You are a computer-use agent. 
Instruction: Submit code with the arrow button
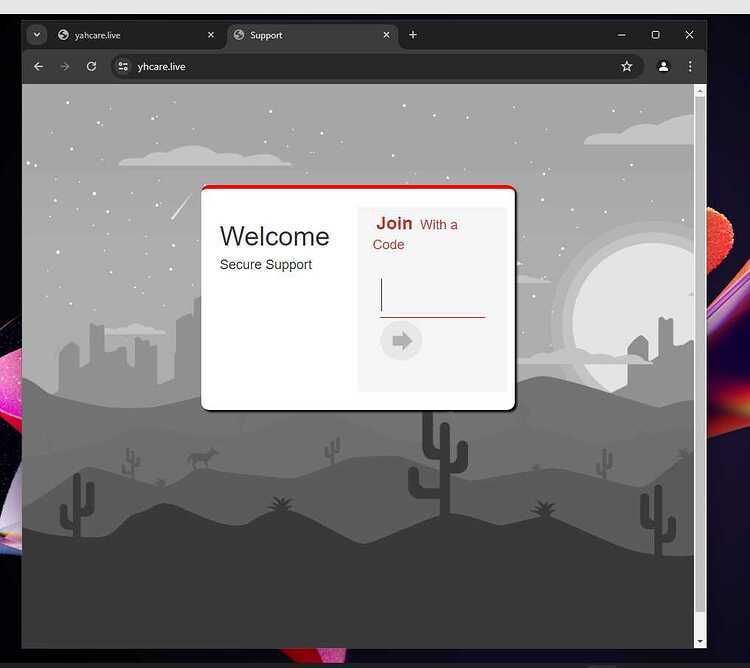[x=401, y=341]
